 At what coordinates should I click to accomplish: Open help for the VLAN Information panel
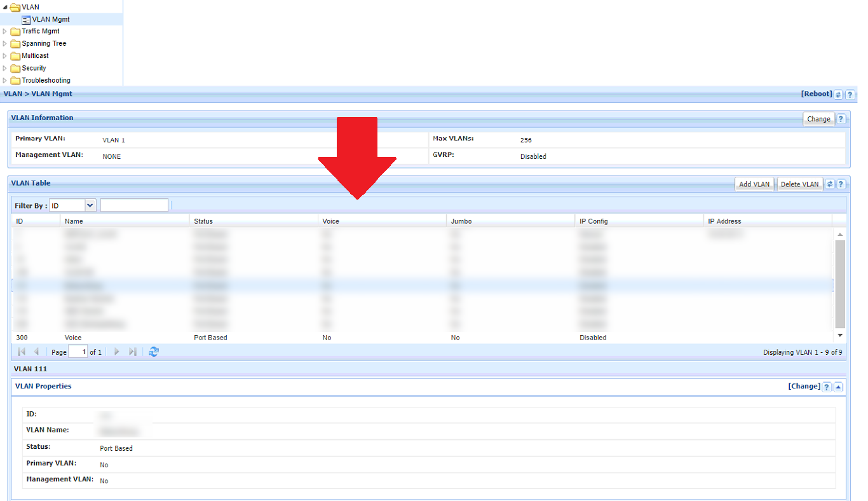point(841,119)
